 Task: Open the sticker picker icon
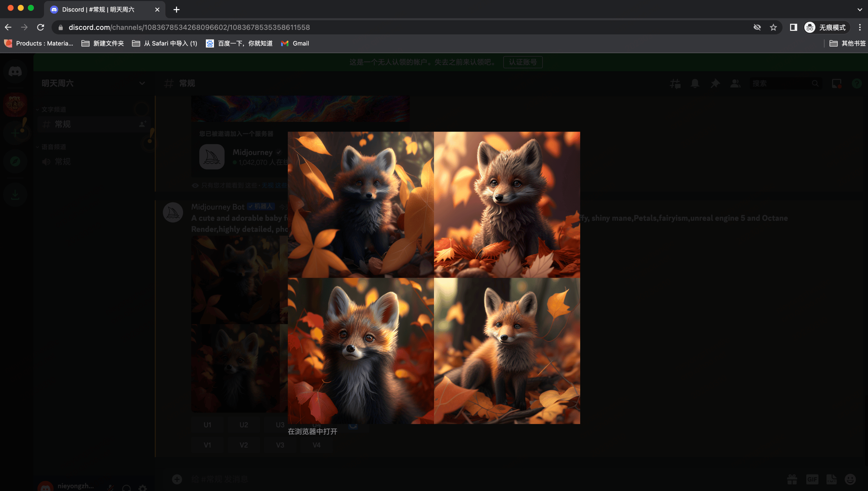tap(831, 479)
